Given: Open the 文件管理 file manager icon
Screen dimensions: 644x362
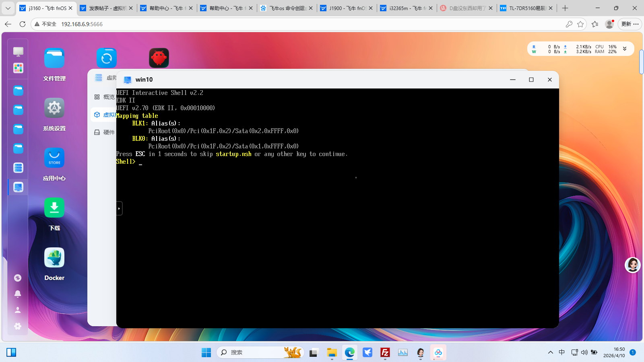Looking at the screenshot, I should coord(54,59).
